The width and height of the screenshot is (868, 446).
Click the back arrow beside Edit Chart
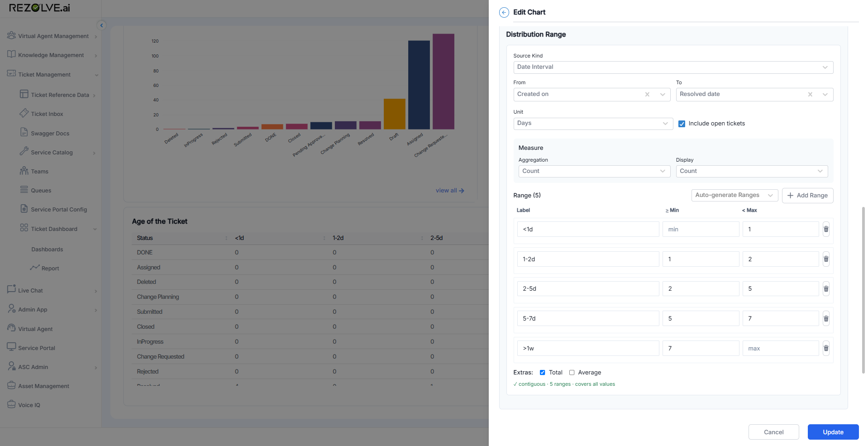pyautogui.click(x=504, y=12)
